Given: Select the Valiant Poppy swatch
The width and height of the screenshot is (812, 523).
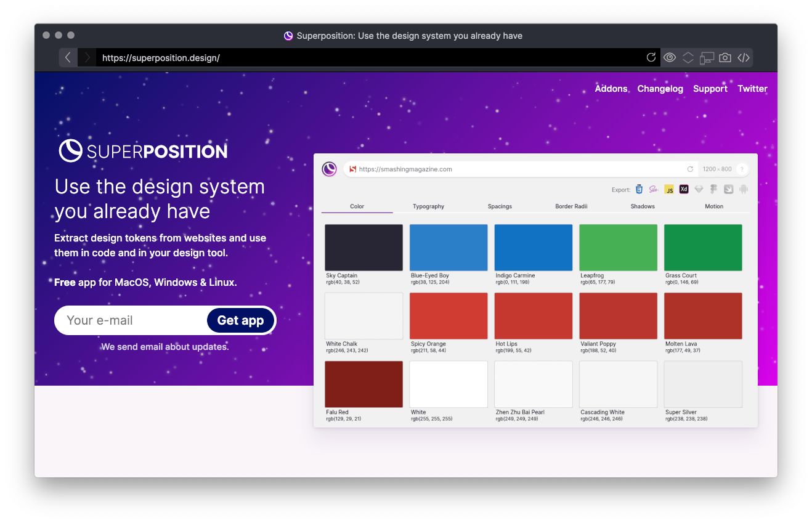Looking at the screenshot, I should pyautogui.click(x=619, y=316).
